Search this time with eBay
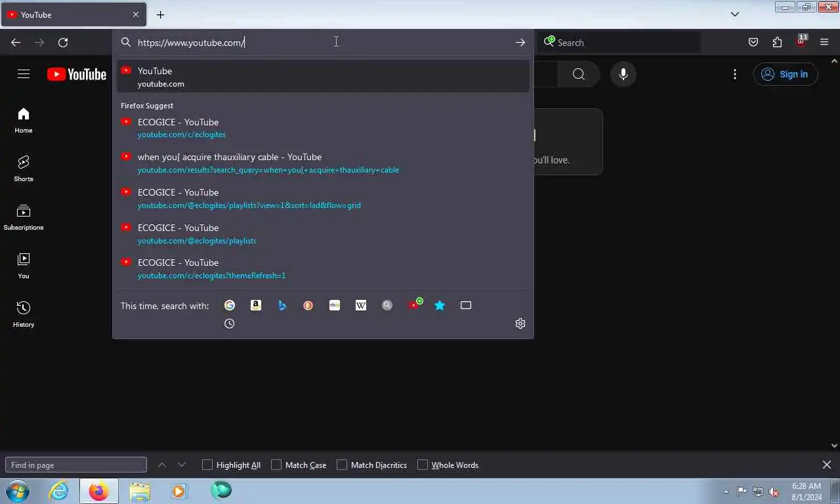This screenshot has width=840, height=504. (x=335, y=305)
